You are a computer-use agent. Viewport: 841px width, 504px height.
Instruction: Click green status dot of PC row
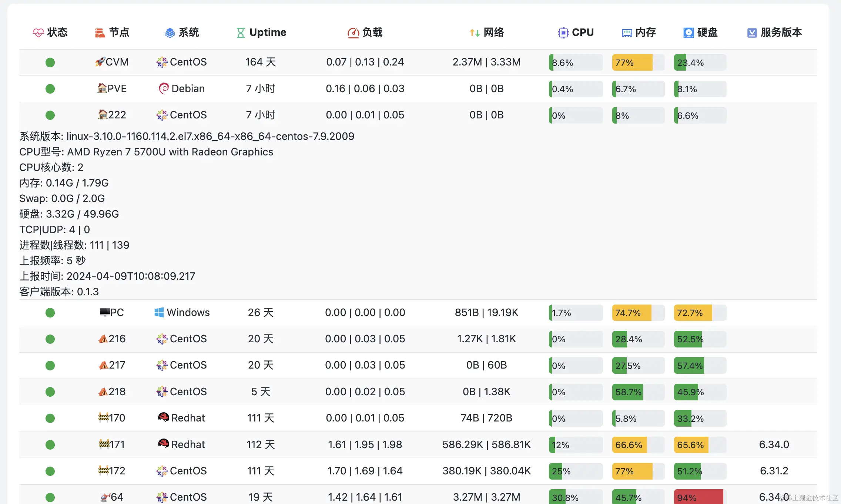(x=50, y=313)
